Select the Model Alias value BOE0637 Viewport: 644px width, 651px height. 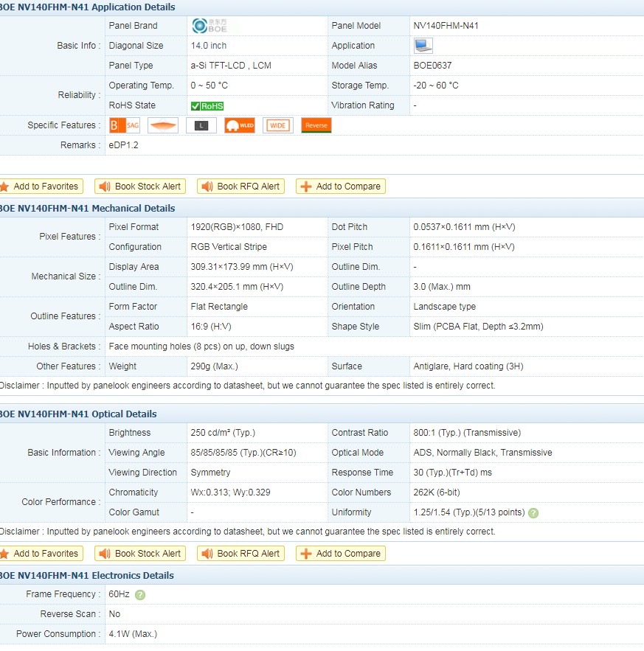pyautogui.click(x=432, y=66)
